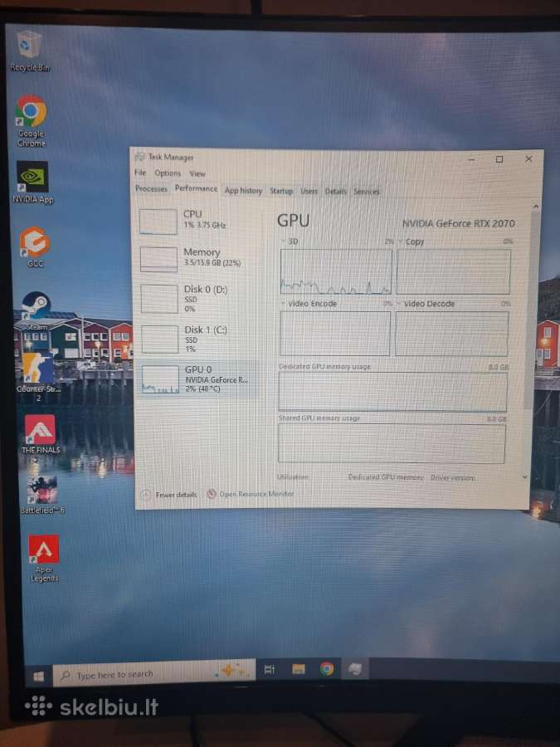Select the CPU performance entry
The height and width of the screenshot is (747, 560).
(x=197, y=221)
